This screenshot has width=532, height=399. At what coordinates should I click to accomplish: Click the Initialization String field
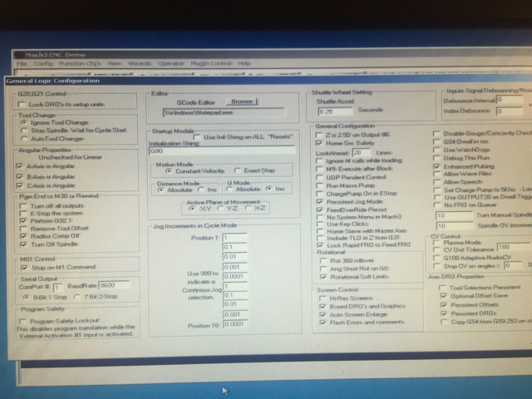pyautogui.click(x=224, y=150)
